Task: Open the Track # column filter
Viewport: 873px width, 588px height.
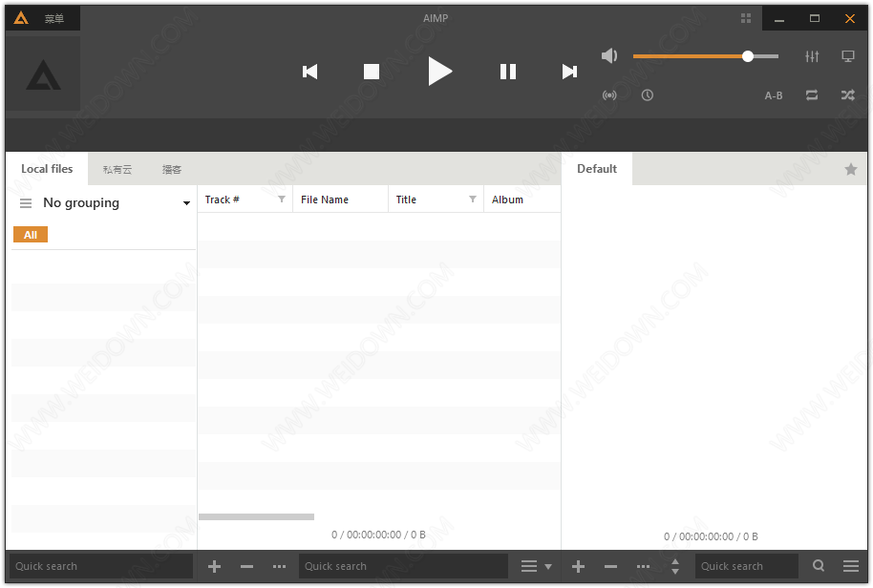Action: 282,199
